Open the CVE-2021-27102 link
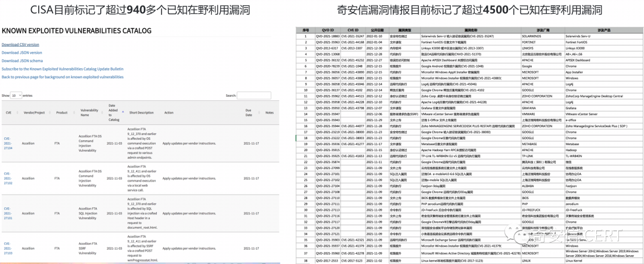This screenshot has height=264, width=644. pos(8,179)
